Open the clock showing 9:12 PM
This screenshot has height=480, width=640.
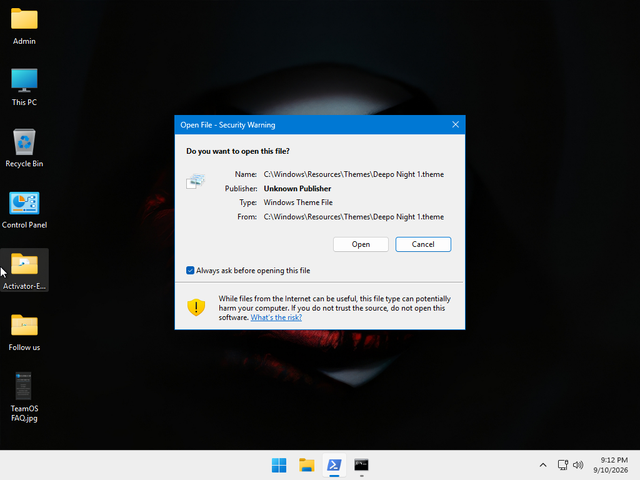pos(611,465)
